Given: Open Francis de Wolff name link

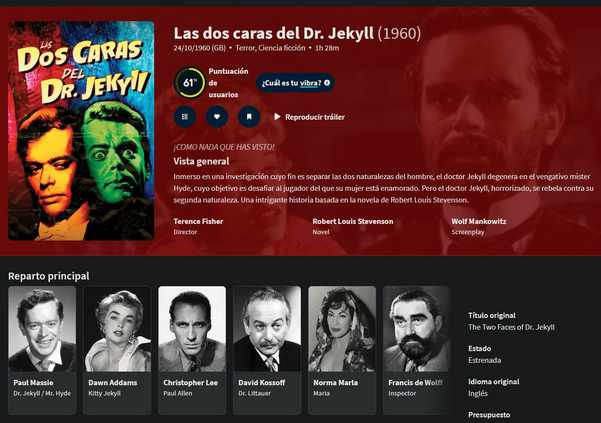Looking at the screenshot, I should (415, 382).
